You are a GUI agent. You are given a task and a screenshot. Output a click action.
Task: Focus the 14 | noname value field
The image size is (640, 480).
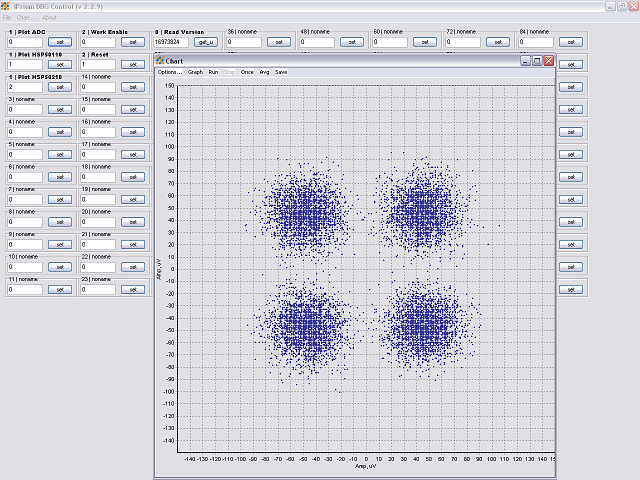point(98,87)
